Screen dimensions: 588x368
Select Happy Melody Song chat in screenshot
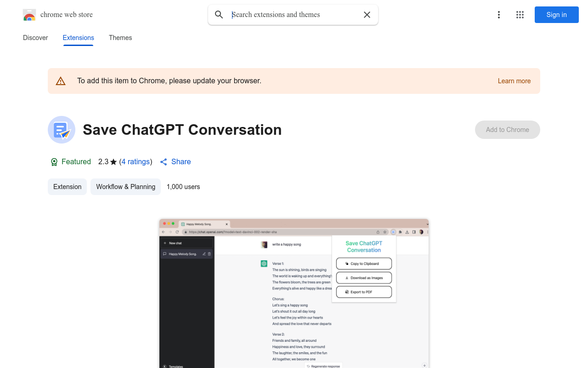click(x=187, y=254)
